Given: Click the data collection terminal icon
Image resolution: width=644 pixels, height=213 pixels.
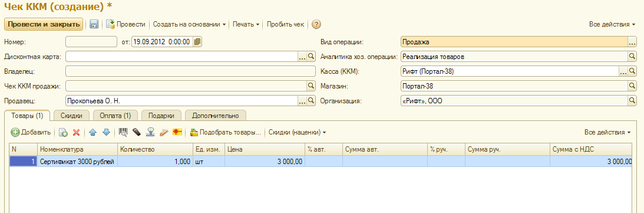Looking at the screenshot, I should [137, 132].
